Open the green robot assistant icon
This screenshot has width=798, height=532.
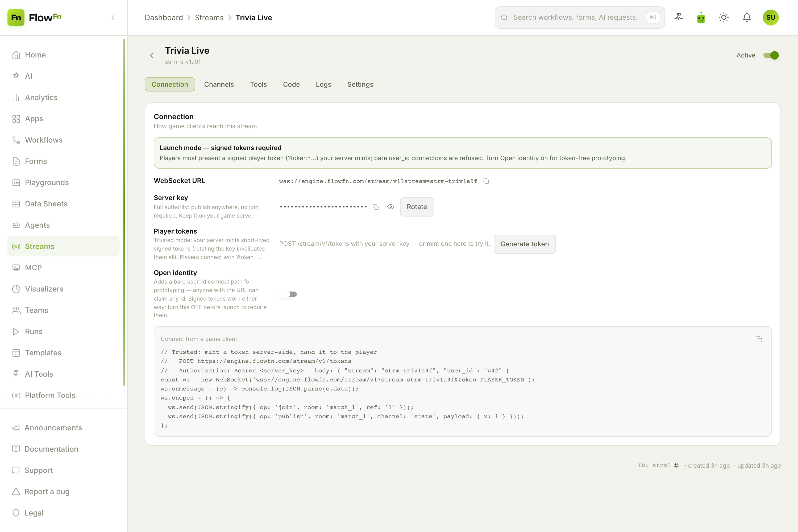pos(701,17)
